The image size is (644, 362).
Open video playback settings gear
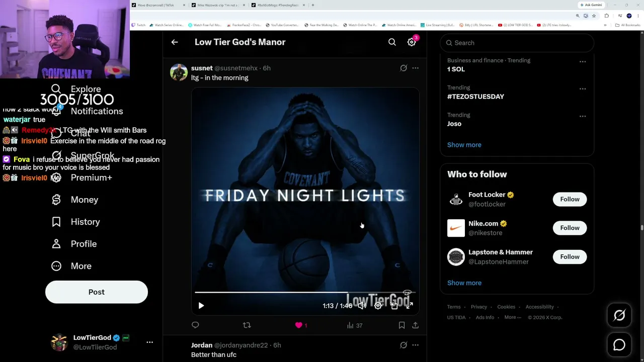tap(378, 306)
